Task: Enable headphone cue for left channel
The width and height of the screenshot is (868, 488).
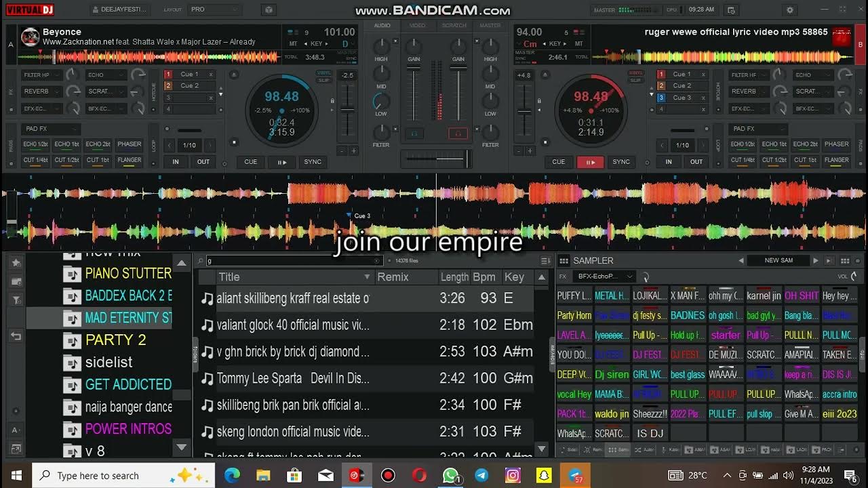Action: click(413, 134)
